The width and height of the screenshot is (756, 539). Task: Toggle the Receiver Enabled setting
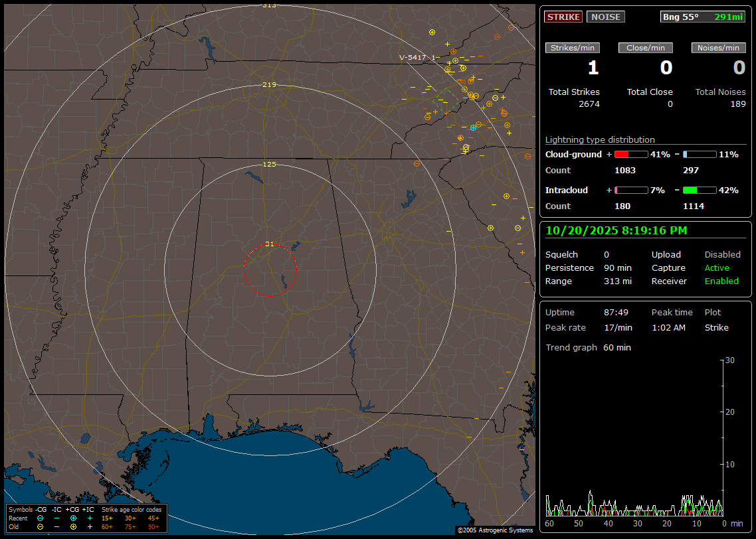(721, 281)
